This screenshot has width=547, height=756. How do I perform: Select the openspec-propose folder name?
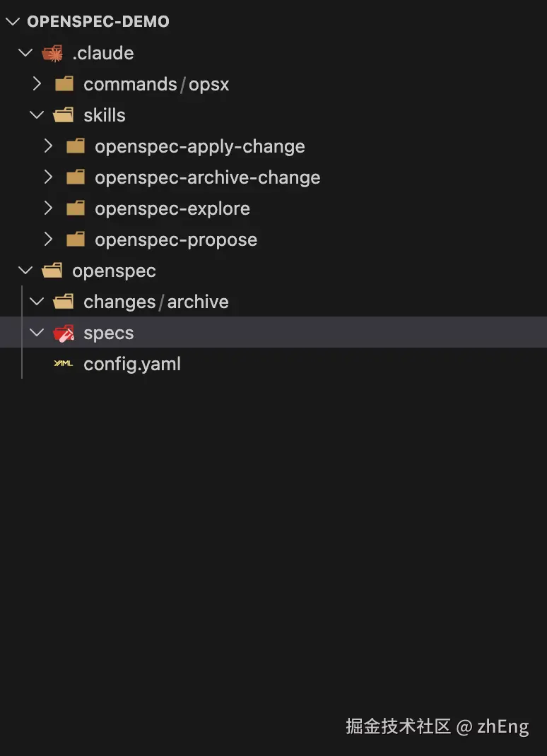coord(176,240)
